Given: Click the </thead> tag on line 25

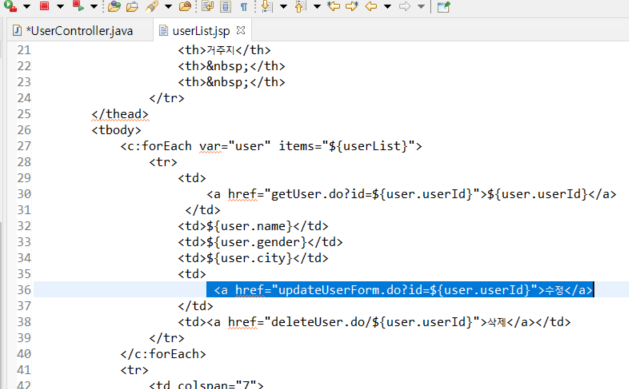Looking at the screenshot, I should click(x=120, y=114).
